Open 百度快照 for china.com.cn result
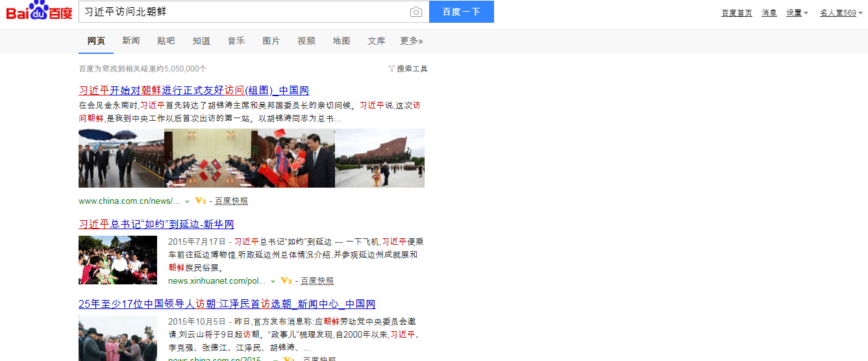868x361 pixels. pos(232,201)
